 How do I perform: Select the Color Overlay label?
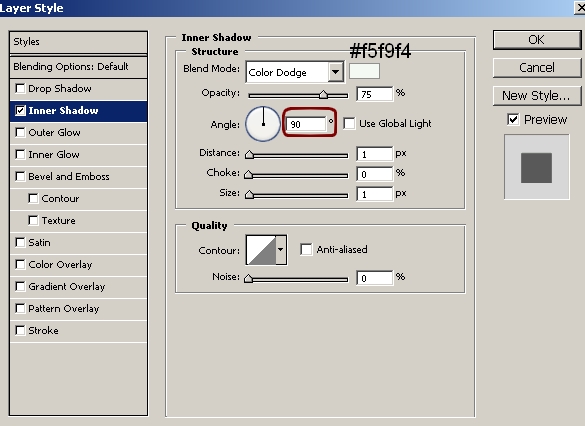[x=60, y=264]
